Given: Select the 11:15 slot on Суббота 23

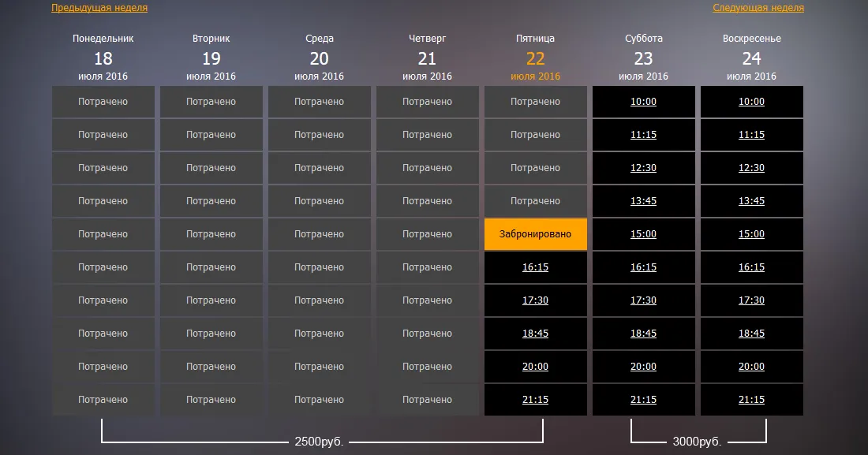Looking at the screenshot, I should pyautogui.click(x=643, y=135).
